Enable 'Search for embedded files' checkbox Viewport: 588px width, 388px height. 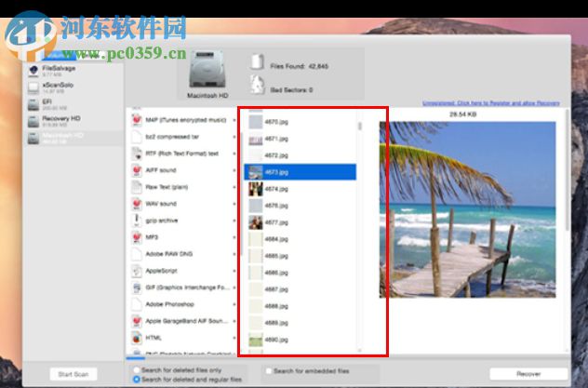click(x=269, y=371)
